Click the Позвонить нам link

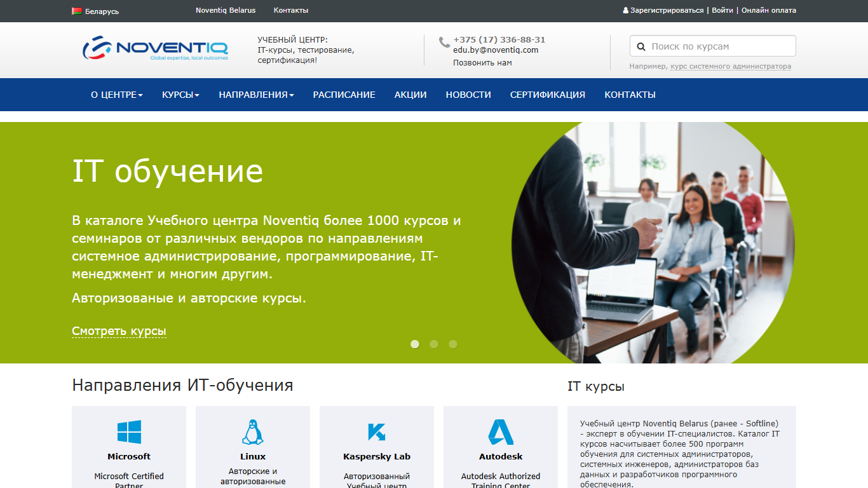pyautogui.click(x=482, y=63)
